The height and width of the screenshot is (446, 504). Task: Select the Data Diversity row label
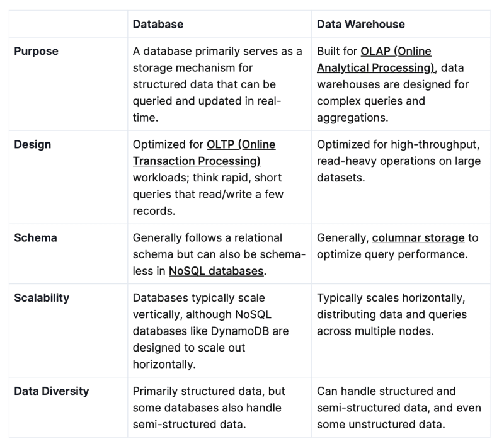pos(52,391)
